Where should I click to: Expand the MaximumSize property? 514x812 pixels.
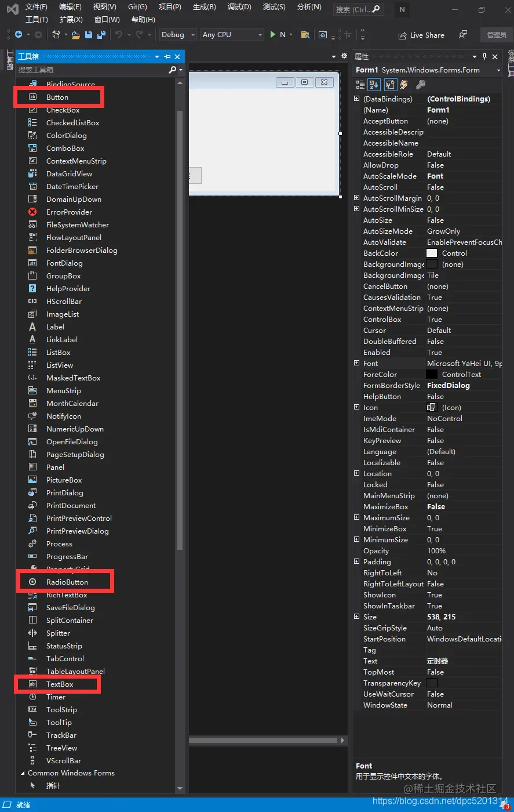(357, 518)
